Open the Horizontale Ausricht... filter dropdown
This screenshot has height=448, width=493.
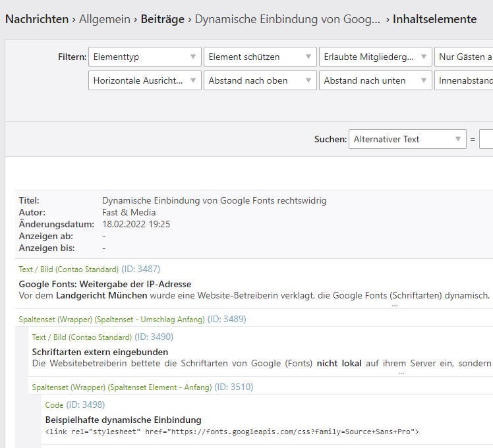tap(144, 81)
